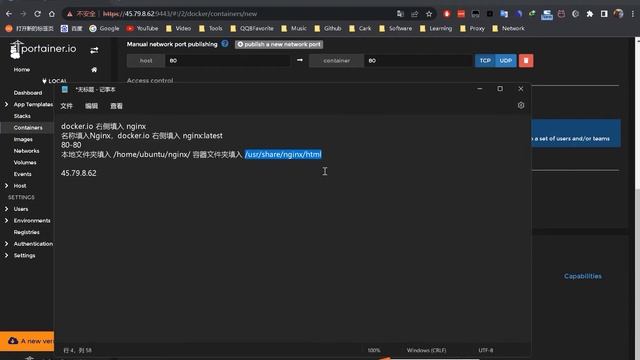The height and width of the screenshot is (360, 640).
Task: Click UTF-8 encoding in Notepad status bar
Action: [486, 350]
